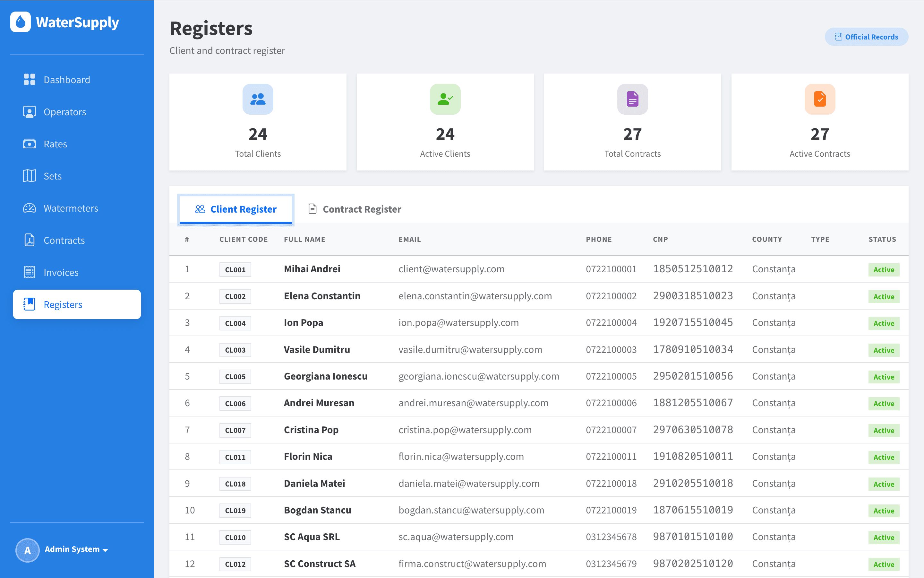Image resolution: width=924 pixels, height=578 pixels.
Task: Click the Contracts document icon
Action: tap(30, 240)
